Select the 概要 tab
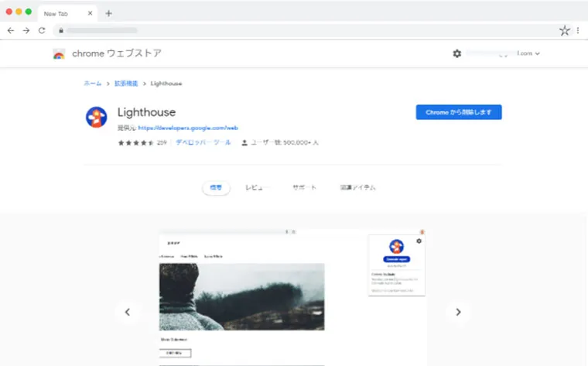 [x=216, y=187]
